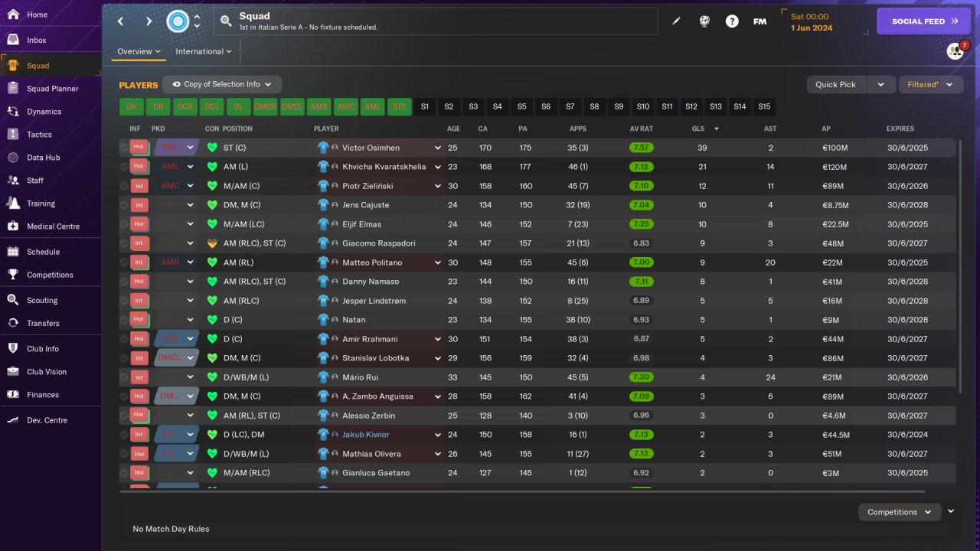
Task: Switch to the International tab
Action: point(203,51)
